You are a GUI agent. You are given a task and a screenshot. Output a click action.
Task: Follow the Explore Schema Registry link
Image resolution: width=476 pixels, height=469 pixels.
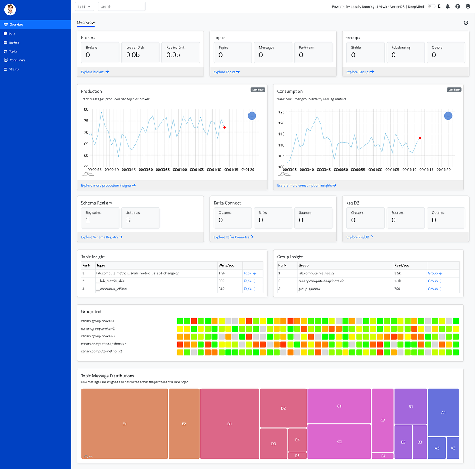coord(101,237)
